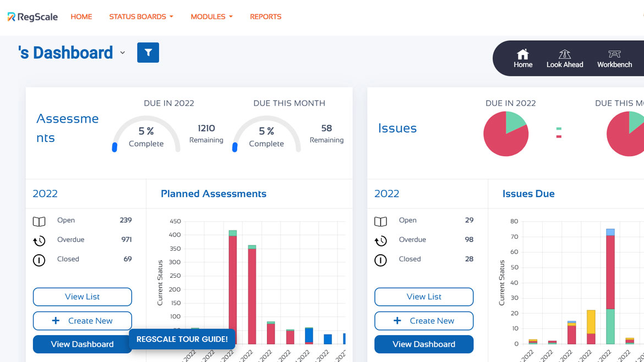Open the Workbench icon
This screenshot has height=362, width=644.
[614, 54]
